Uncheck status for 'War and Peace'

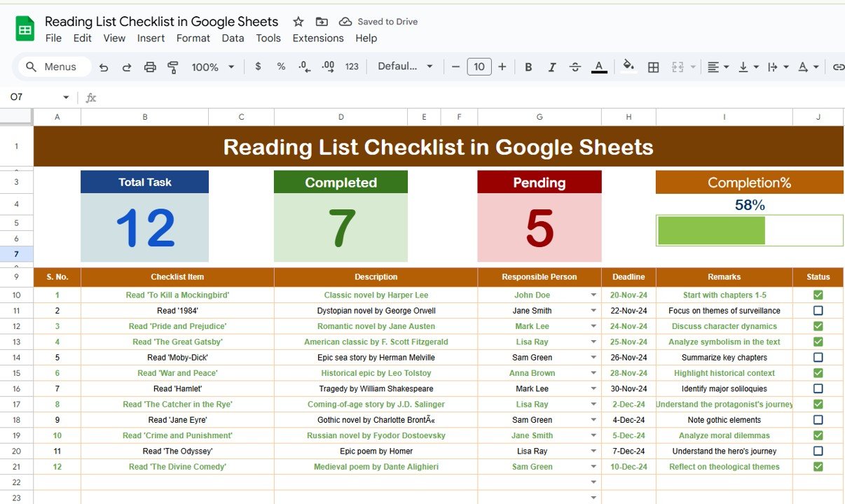[818, 373]
